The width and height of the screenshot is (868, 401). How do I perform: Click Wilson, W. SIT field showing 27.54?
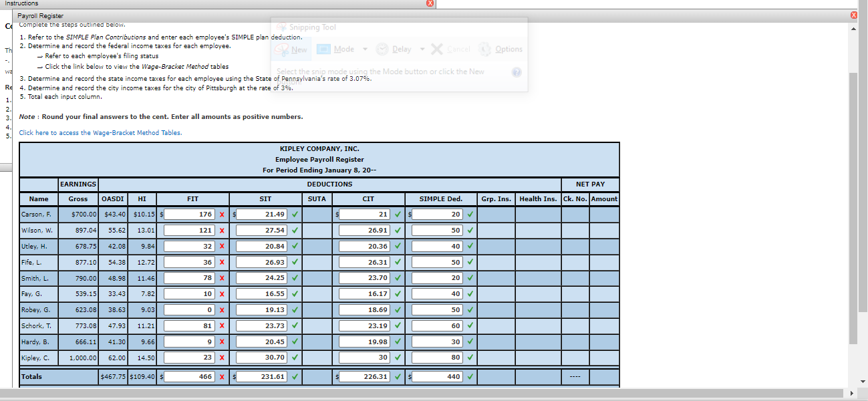pyautogui.click(x=262, y=230)
